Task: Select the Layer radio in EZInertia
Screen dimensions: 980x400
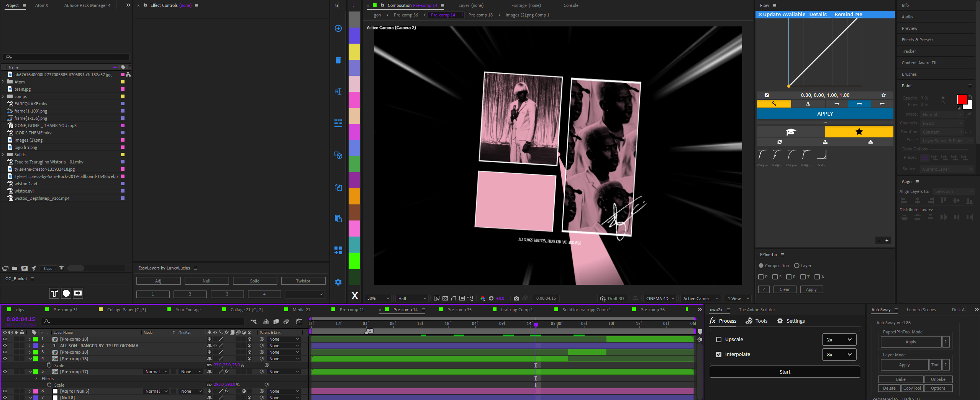Action: 796,266
